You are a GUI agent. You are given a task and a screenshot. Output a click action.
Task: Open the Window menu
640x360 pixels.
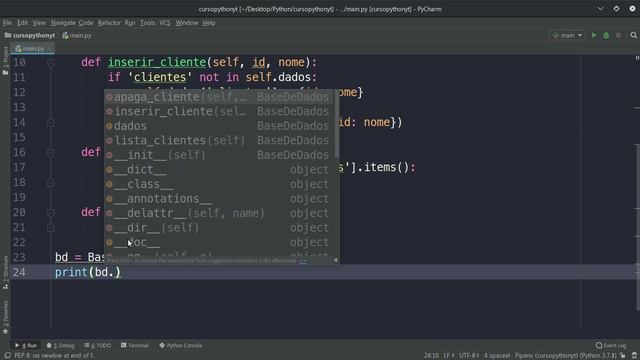point(187,23)
